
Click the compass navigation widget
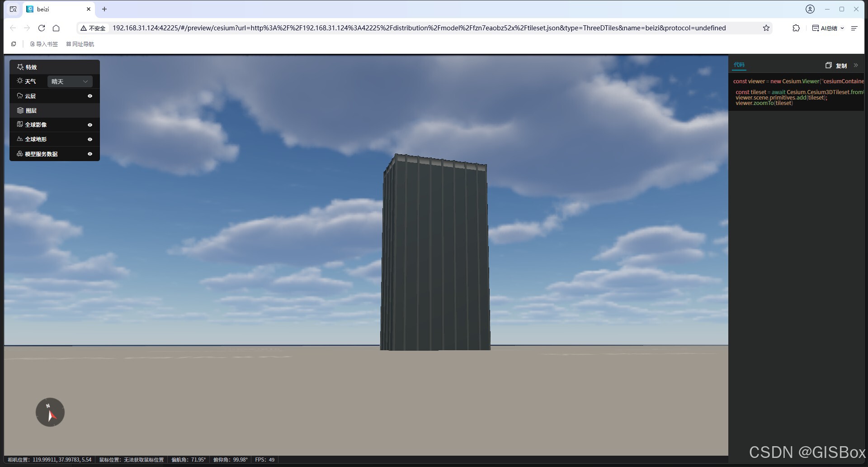(x=50, y=412)
